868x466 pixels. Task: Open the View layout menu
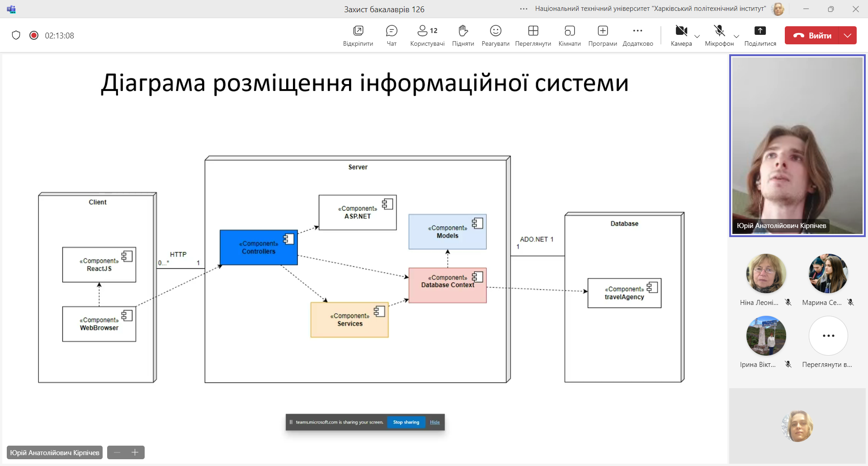click(533, 36)
